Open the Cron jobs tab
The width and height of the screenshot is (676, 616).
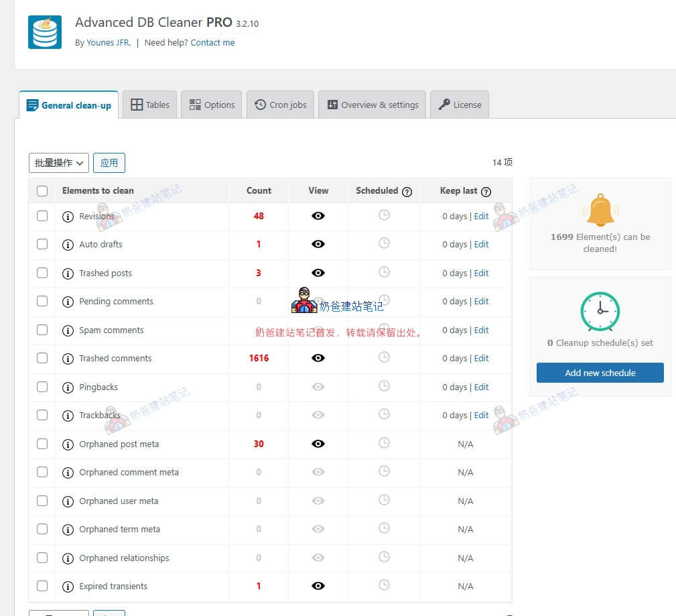pos(280,105)
